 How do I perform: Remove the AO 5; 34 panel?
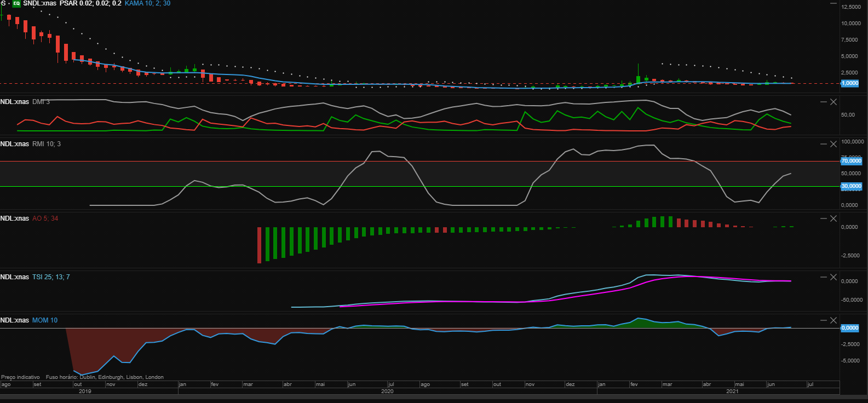[833, 218]
